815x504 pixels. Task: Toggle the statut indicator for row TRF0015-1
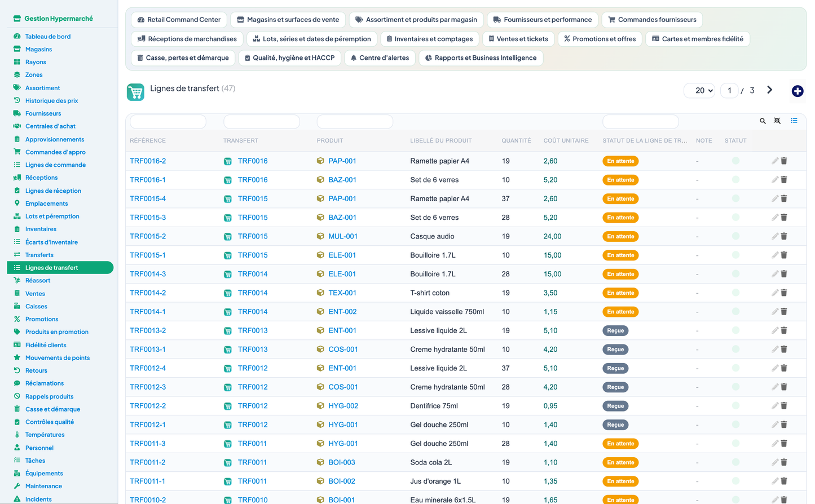[735, 255]
